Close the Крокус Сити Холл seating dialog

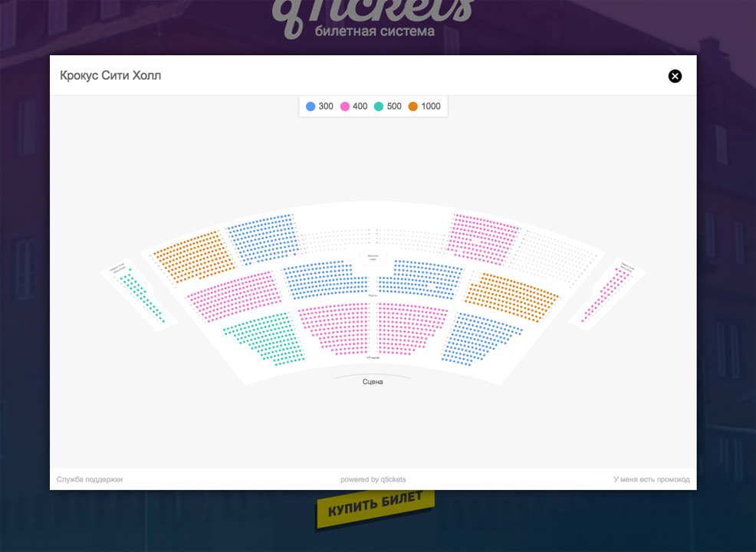[675, 76]
